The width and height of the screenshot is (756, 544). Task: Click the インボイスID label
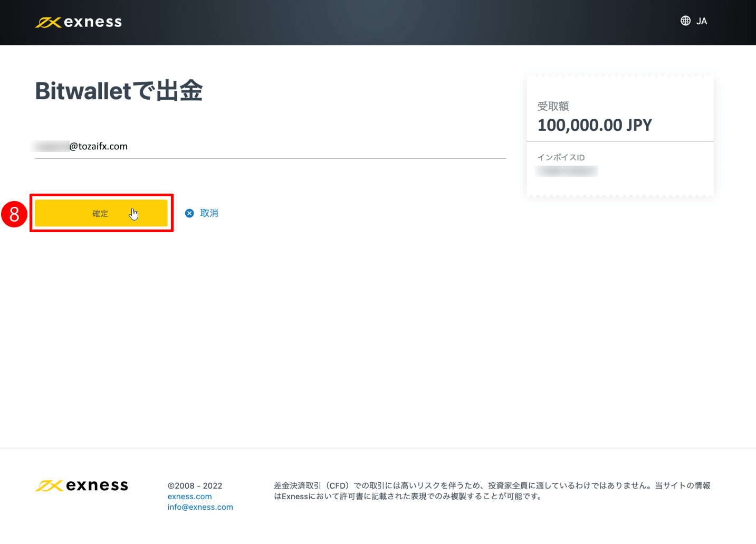(x=561, y=157)
